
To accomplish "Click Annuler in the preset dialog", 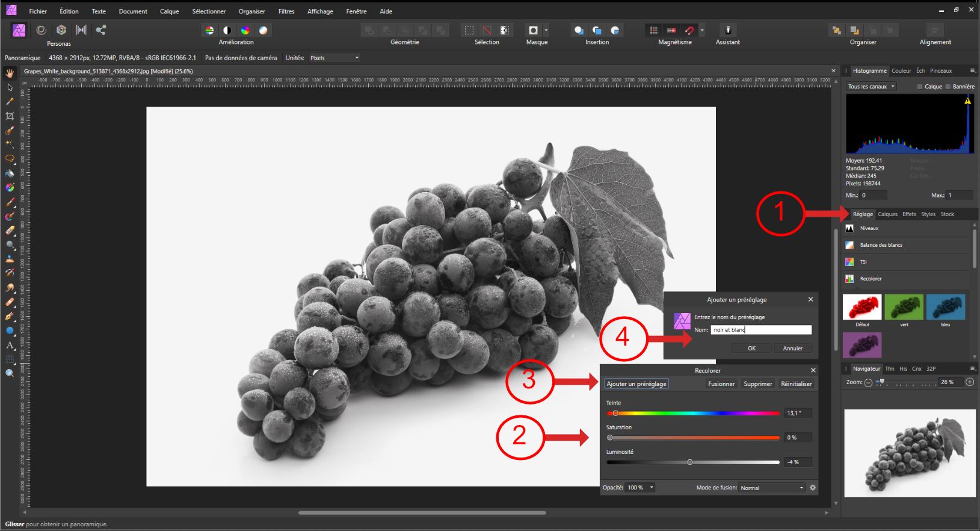I will 793,348.
